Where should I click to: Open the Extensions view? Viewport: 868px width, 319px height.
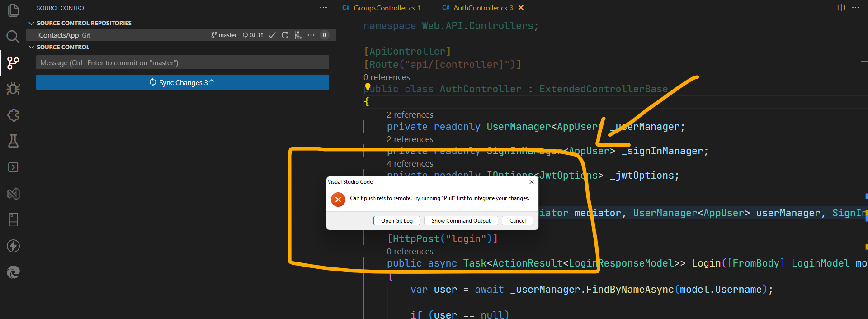point(13,115)
